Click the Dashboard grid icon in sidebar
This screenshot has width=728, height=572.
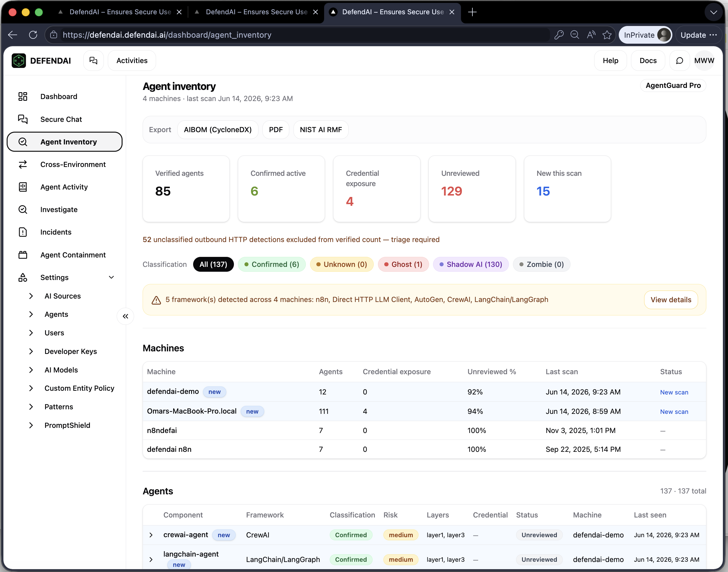coord(23,96)
